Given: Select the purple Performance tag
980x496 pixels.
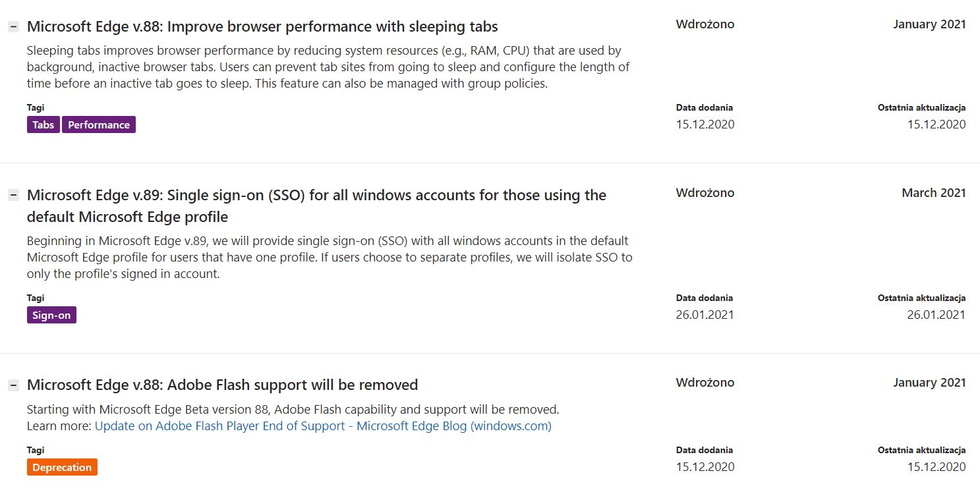Looking at the screenshot, I should coord(99,124).
